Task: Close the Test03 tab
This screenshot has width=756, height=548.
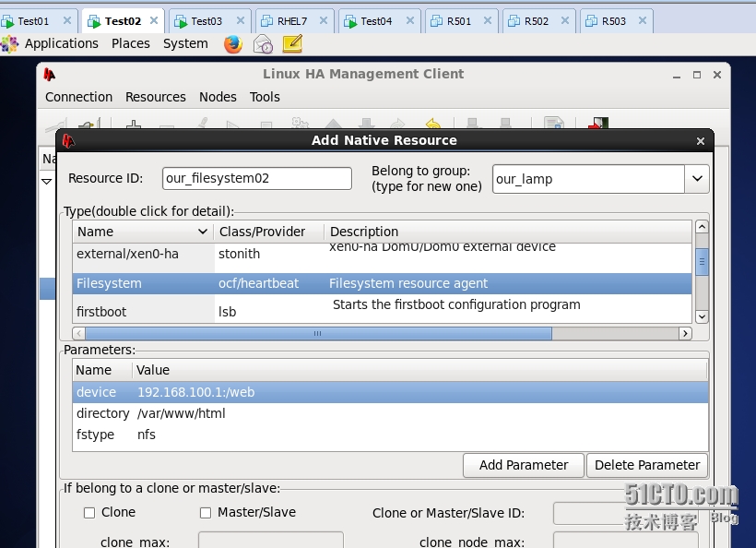Action: coord(240,20)
